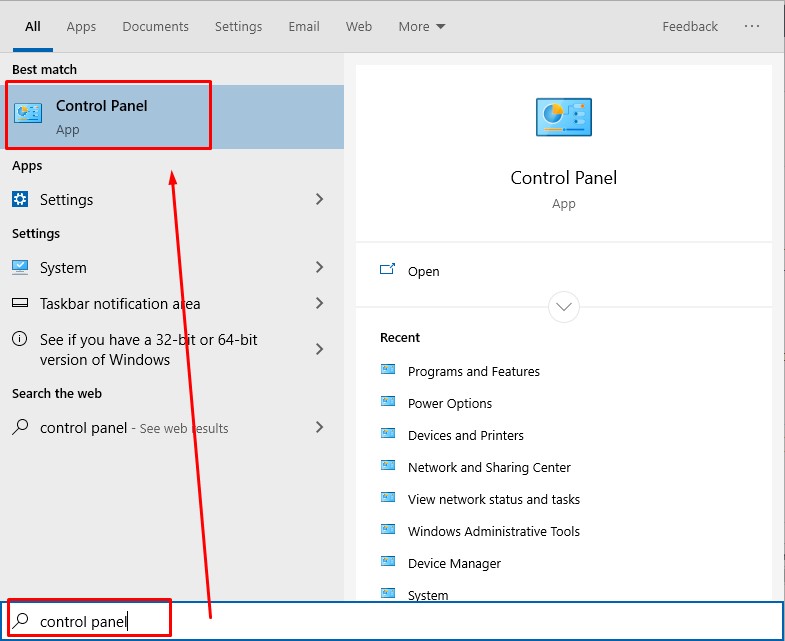Image resolution: width=785 pixels, height=641 pixels.
Task: Select 'control panel - See web results'
Action: [x=172, y=427]
